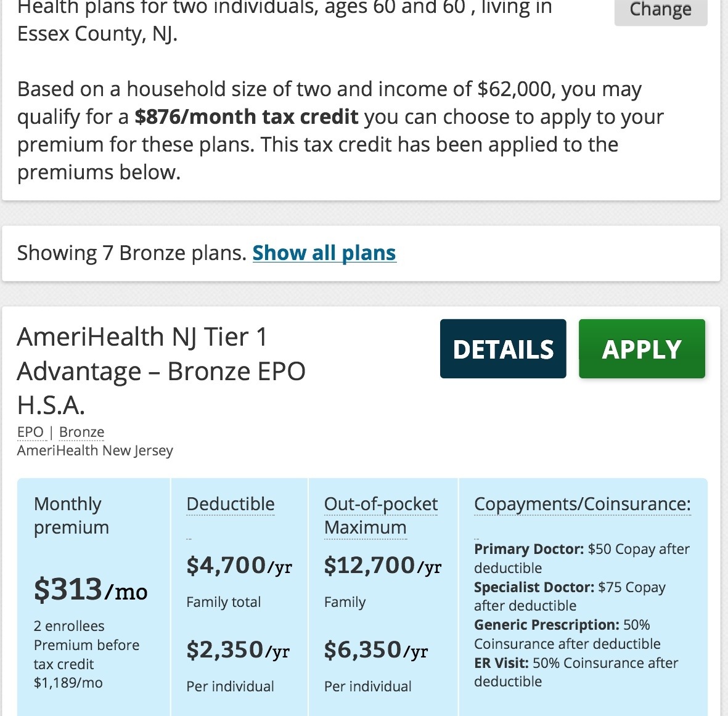Select the AmeriHealth NJ Tier 1 Advantage plan title
This screenshot has height=716, width=728.
[x=161, y=370]
